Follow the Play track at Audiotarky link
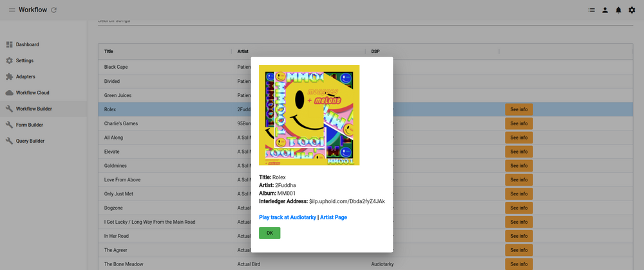644x270 pixels. (287, 217)
